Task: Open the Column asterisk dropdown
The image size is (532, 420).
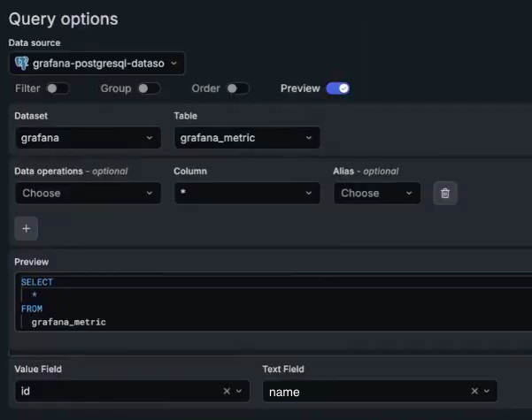Action: 247,193
